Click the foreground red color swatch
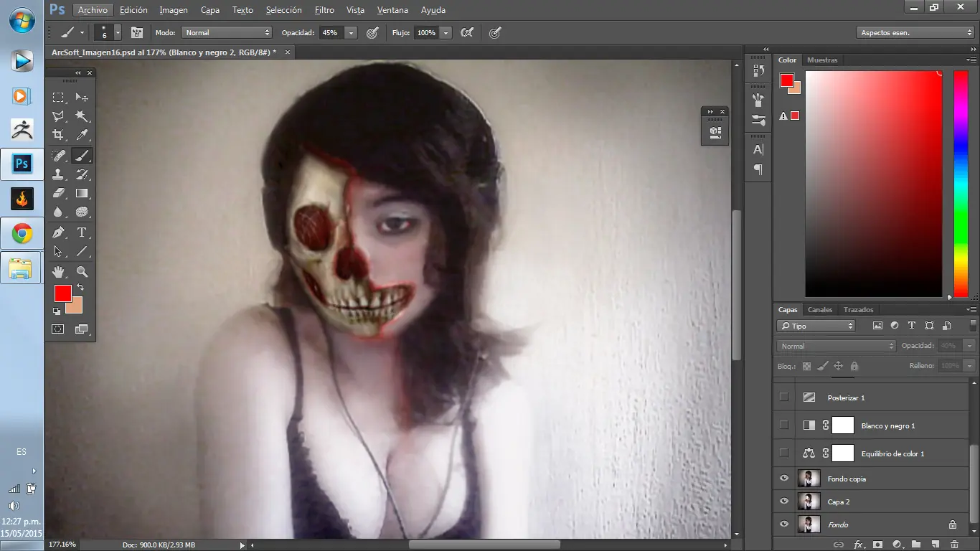Image resolution: width=980 pixels, height=551 pixels. pyautogui.click(x=63, y=294)
